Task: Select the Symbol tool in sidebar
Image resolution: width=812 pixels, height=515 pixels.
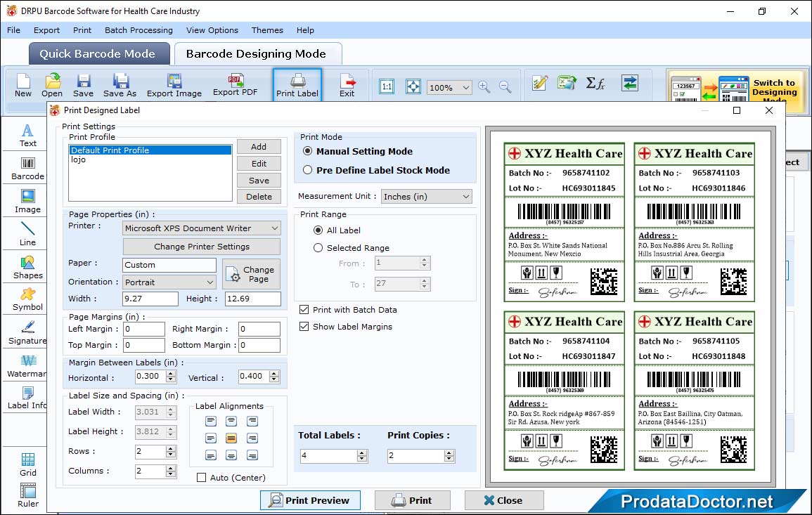Action: tap(28, 300)
